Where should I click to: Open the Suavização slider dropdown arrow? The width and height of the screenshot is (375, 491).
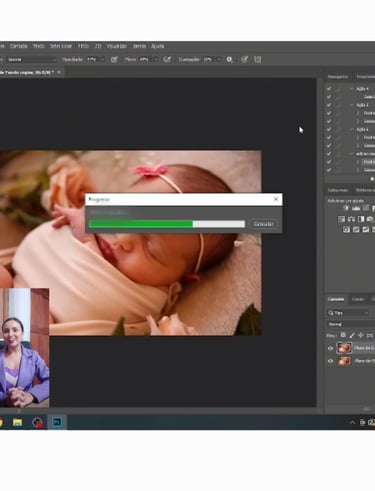(219, 60)
